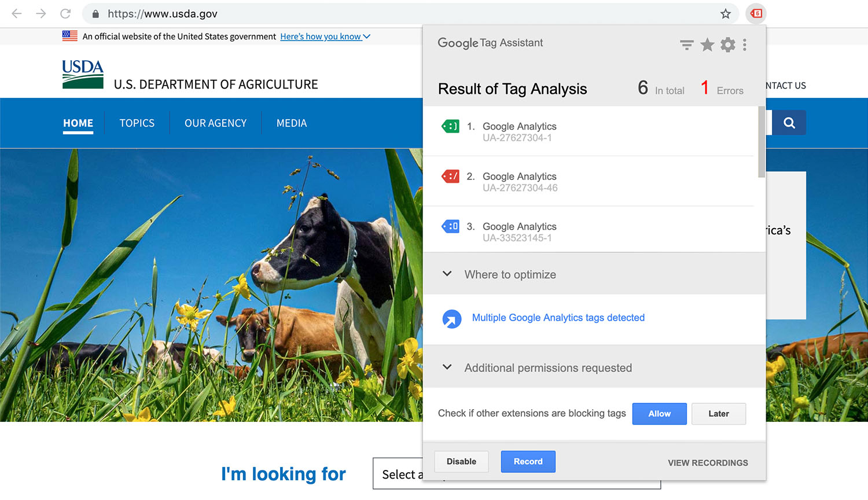Open the TOPICS navigation menu
Screen dimensions: 868x500
click(x=137, y=123)
